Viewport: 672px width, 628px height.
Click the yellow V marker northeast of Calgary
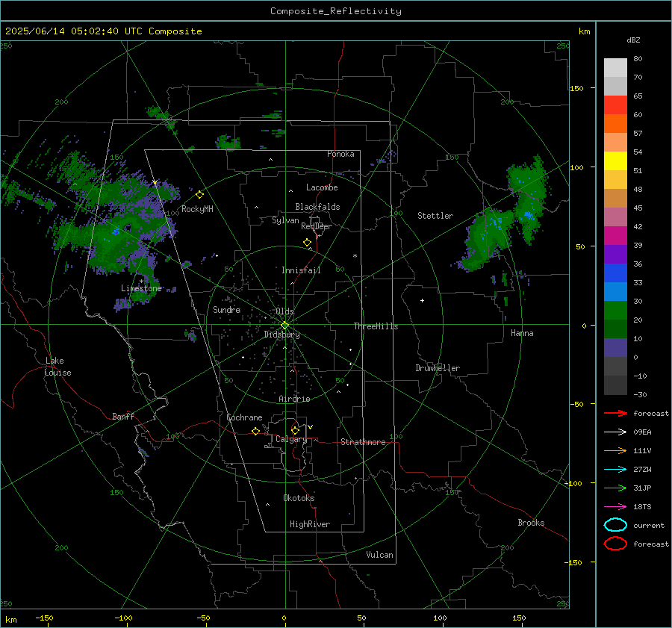tap(311, 427)
